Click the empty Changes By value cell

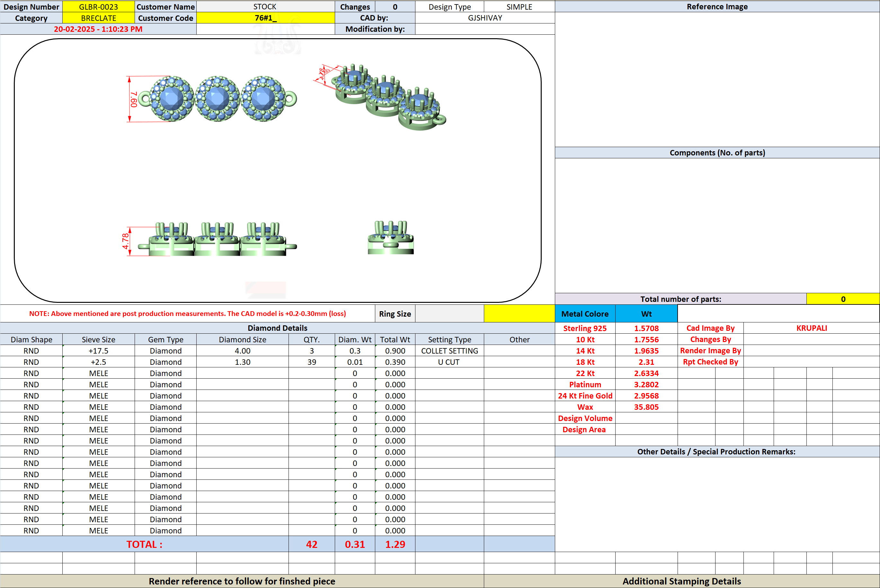point(811,339)
